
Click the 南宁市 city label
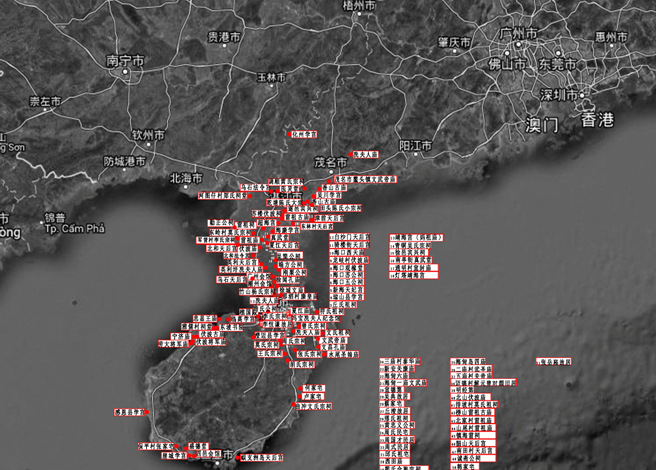coord(125,62)
